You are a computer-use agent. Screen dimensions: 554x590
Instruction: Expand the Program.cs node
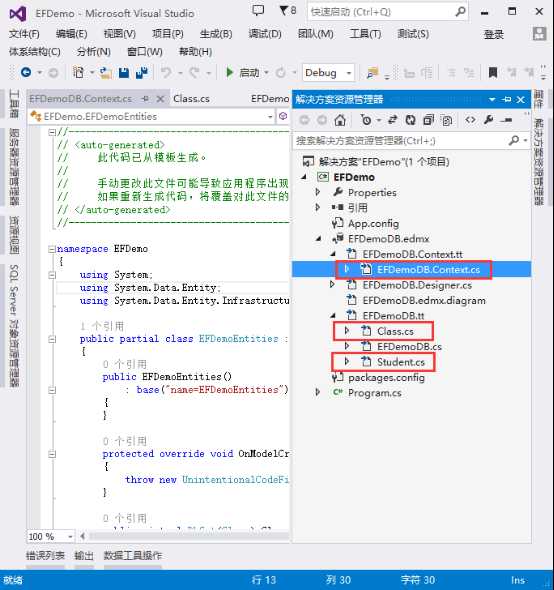pyautogui.click(x=318, y=392)
